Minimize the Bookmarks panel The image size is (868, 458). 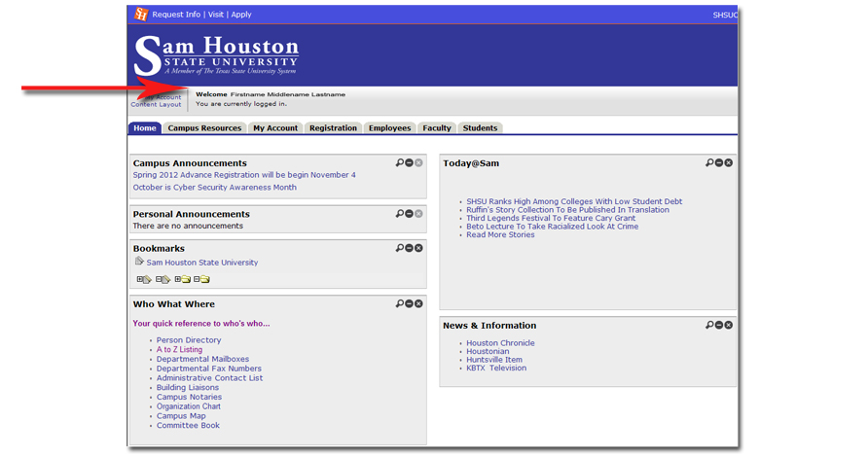(409, 248)
